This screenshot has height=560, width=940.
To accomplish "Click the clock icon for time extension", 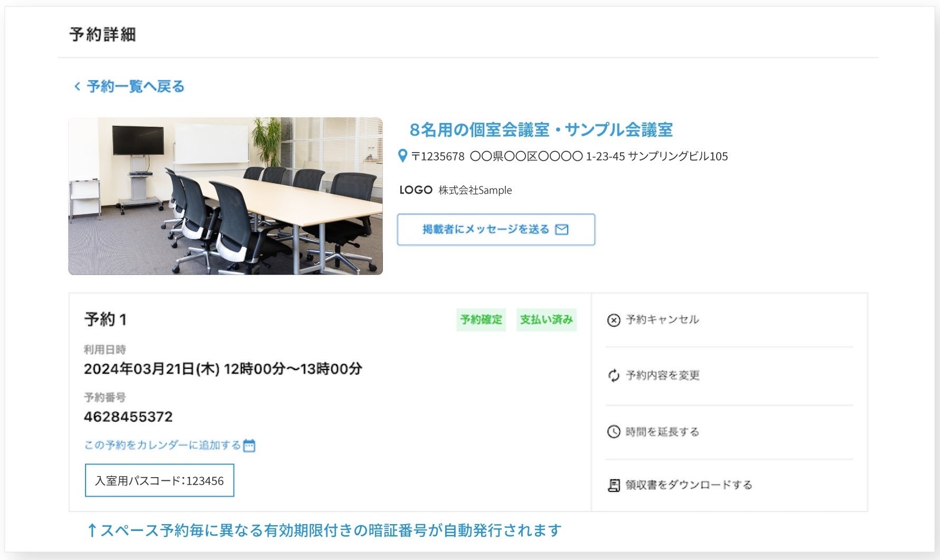I will click(x=614, y=432).
